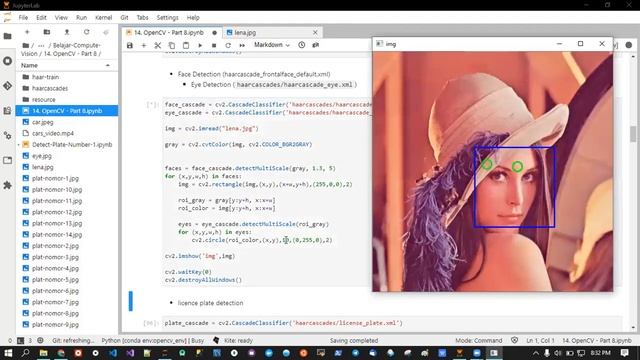Image resolution: width=640 pixels, height=360 pixels.
Task: Select plat-nomor-10.jpg file
Action: (x=67, y=190)
